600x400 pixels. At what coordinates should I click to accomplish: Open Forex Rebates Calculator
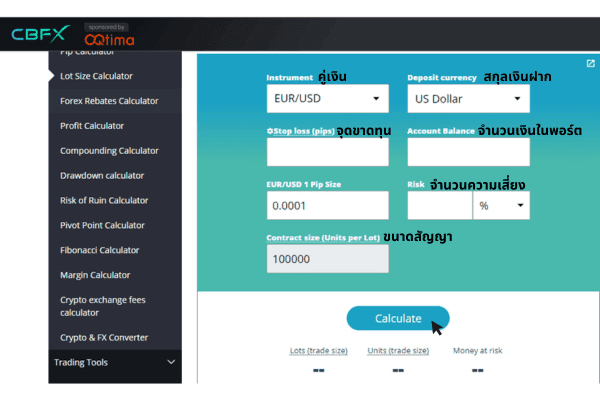tap(109, 101)
